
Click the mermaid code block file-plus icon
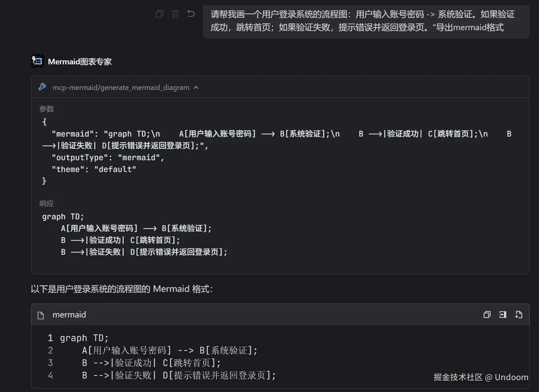519,315
